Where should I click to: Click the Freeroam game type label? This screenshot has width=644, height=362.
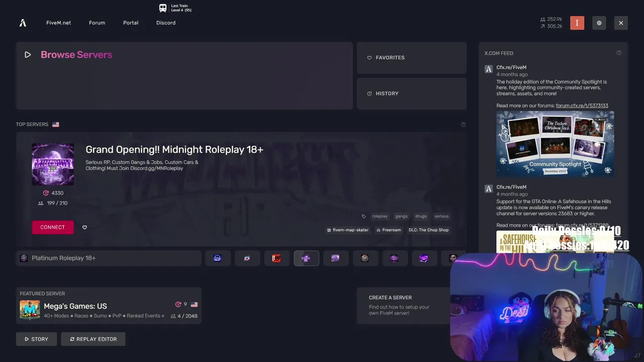[389, 230]
